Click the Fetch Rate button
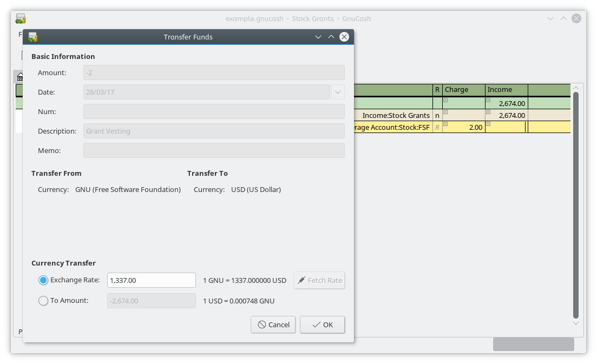The height and width of the screenshot is (364, 597). click(319, 280)
